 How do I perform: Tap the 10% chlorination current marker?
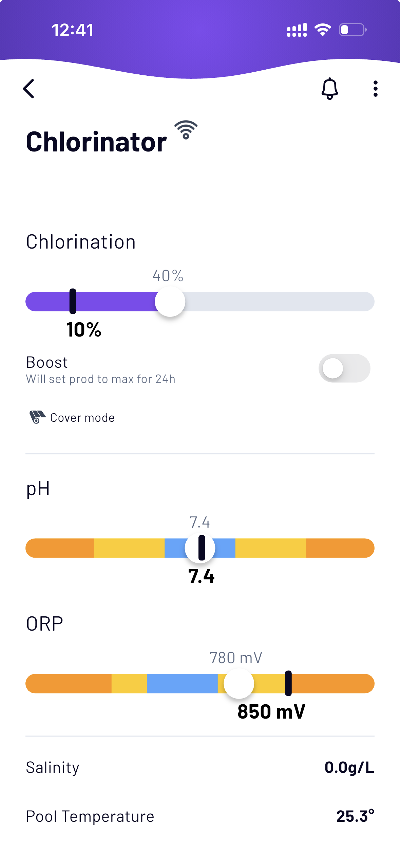pos(73,301)
